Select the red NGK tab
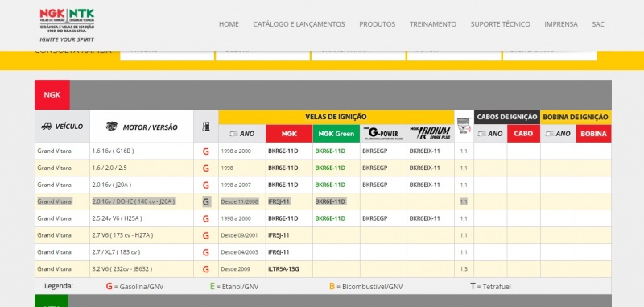 (52, 95)
